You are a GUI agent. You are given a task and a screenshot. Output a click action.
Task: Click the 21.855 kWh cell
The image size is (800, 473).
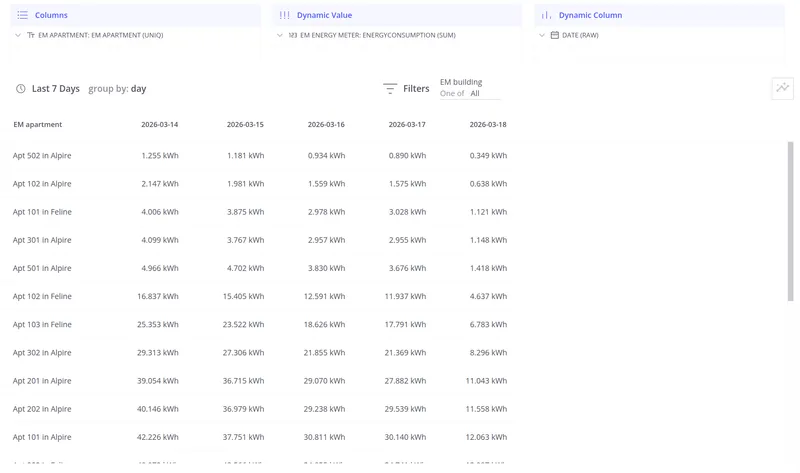pos(324,353)
